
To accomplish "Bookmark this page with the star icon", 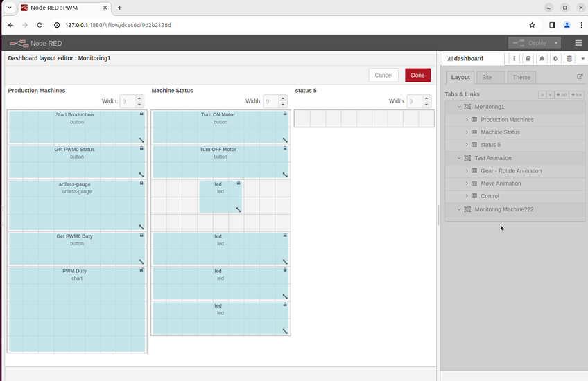I will click(532, 25).
